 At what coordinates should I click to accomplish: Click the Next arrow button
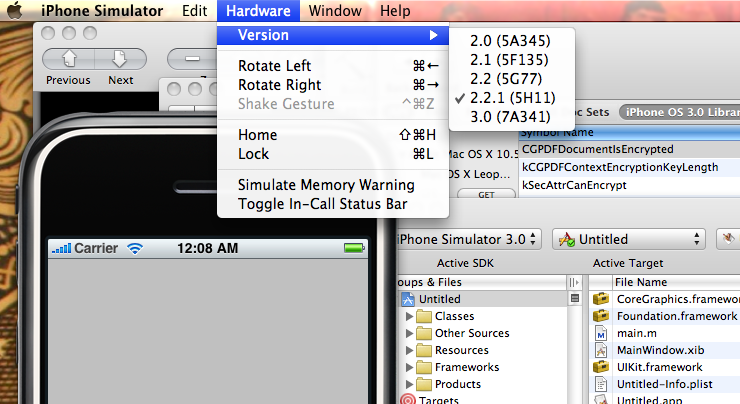coord(120,59)
